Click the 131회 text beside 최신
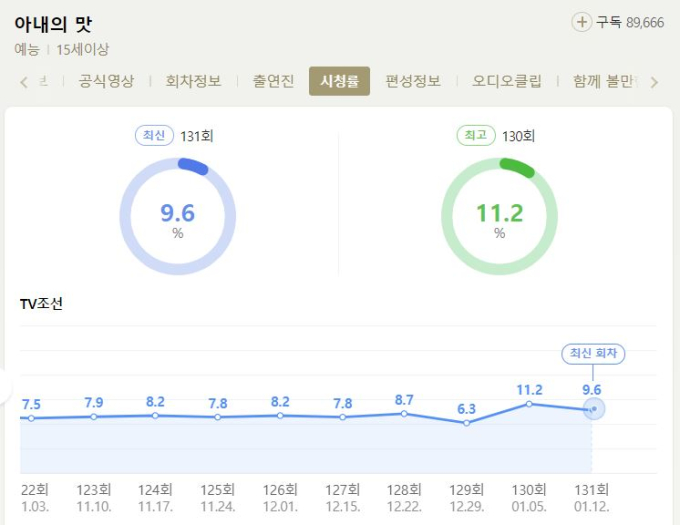This screenshot has width=680, height=525. 197,136
